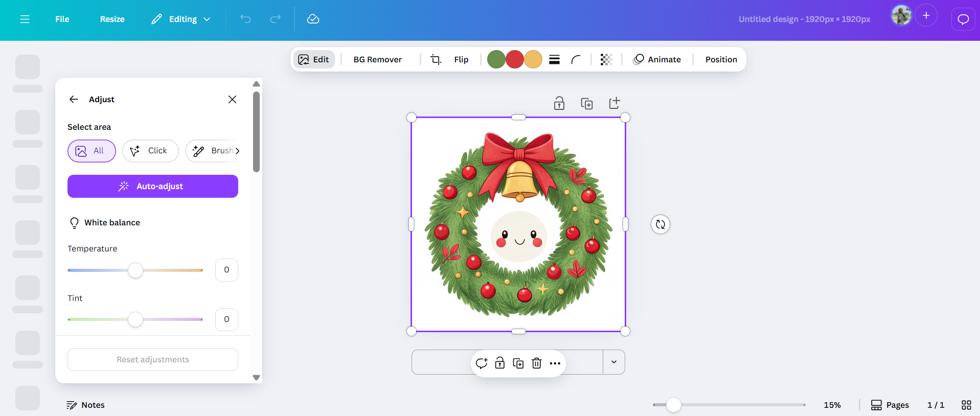This screenshot has width=980, height=416.
Task: Click the panel scrollbar down arrow
Action: coord(257,378)
